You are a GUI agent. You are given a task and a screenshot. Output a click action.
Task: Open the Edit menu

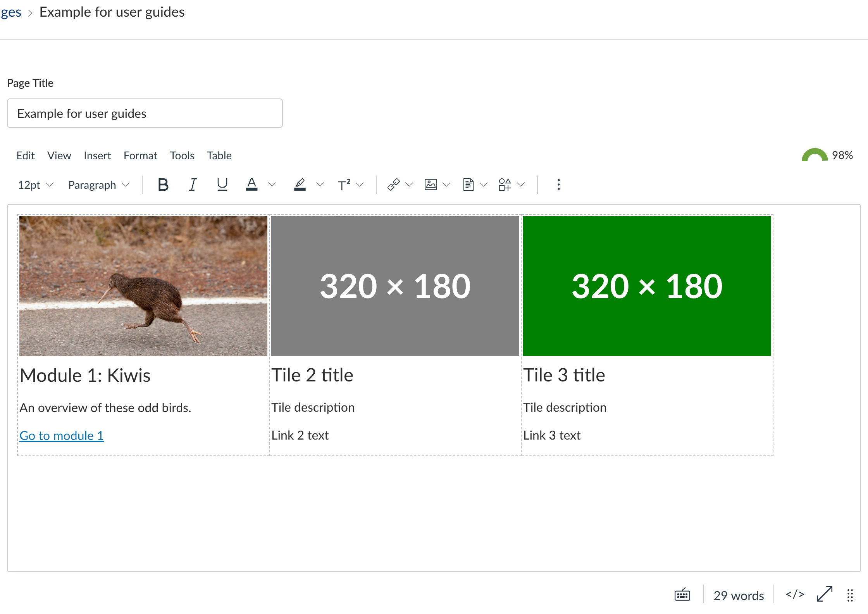click(x=26, y=155)
